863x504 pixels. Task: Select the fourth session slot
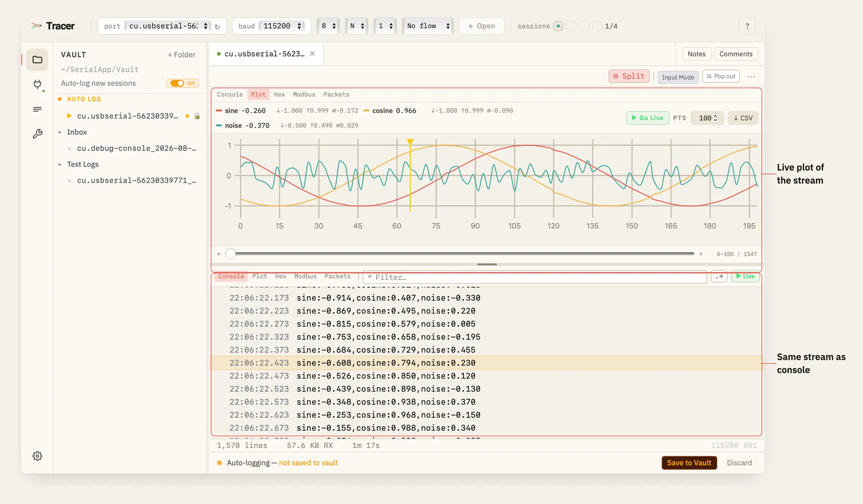coord(597,26)
